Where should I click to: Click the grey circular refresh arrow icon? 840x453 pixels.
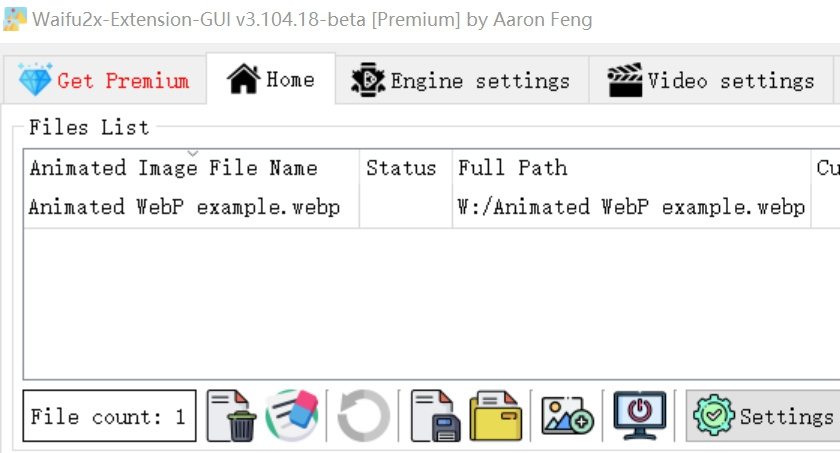[x=363, y=416]
